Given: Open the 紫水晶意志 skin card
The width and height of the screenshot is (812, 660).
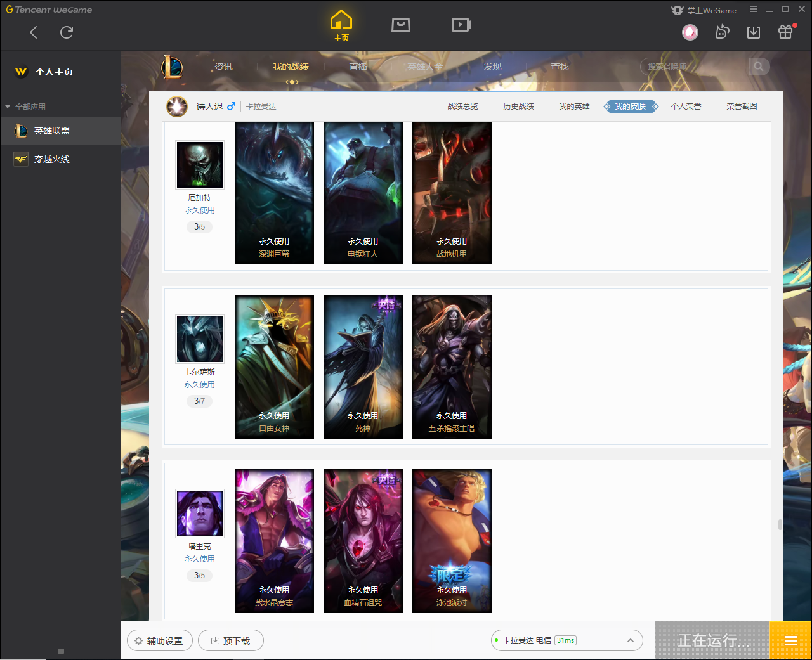Looking at the screenshot, I should pyautogui.click(x=274, y=541).
